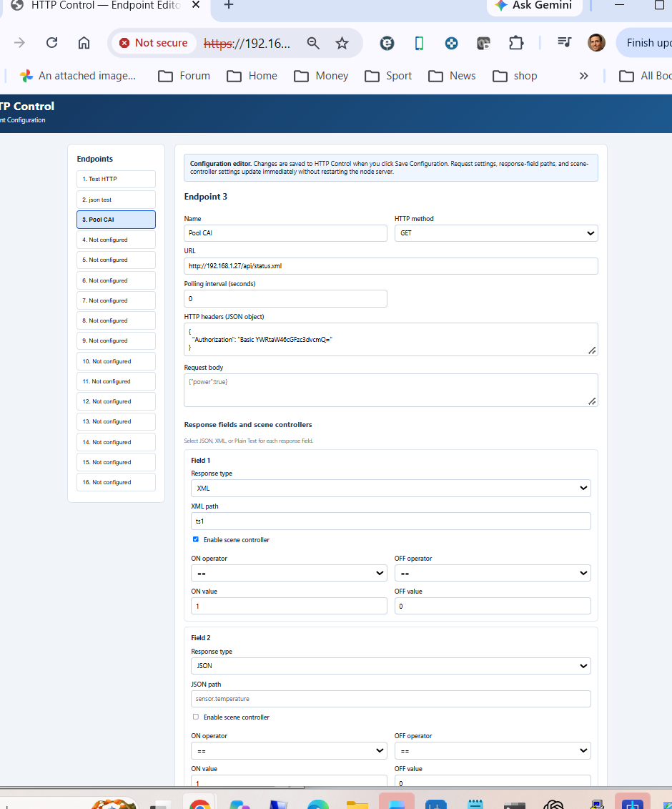Open Field 1 Response type dropdown
672x809 pixels.
390,488
